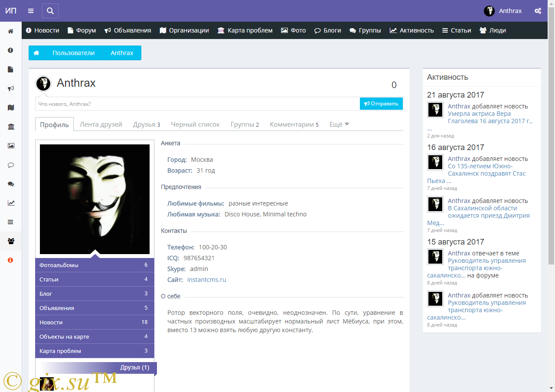Open Форум in the top navigation bar
555x392 pixels.
(x=82, y=30)
